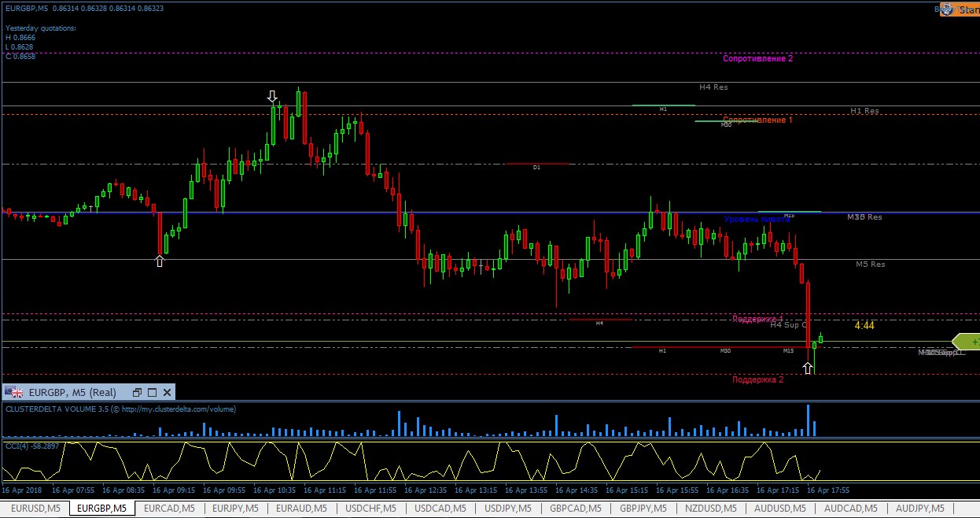This screenshot has height=518, width=980.
Task: Click yesterday's close value C 0.8658
Action: click(x=20, y=56)
